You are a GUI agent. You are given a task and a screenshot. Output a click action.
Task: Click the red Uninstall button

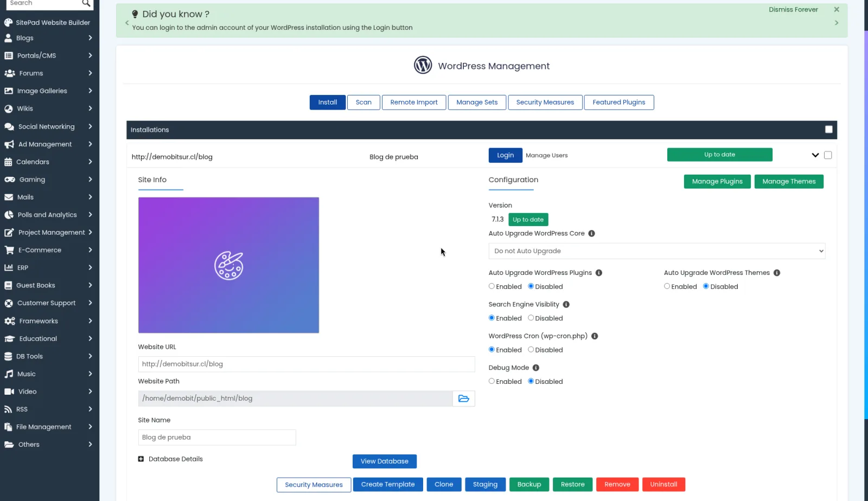[x=663, y=484]
